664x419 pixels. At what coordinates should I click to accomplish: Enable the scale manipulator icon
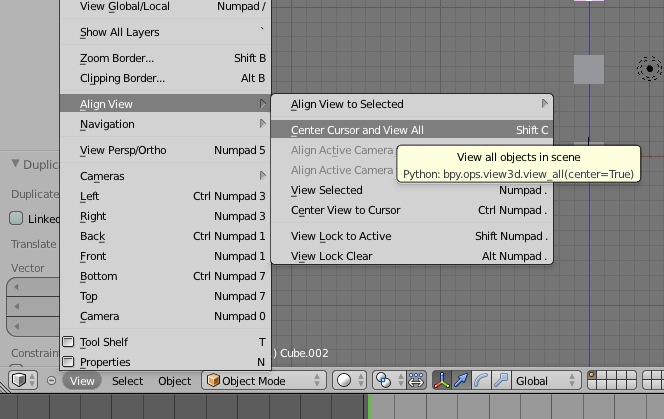coord(501,380)
